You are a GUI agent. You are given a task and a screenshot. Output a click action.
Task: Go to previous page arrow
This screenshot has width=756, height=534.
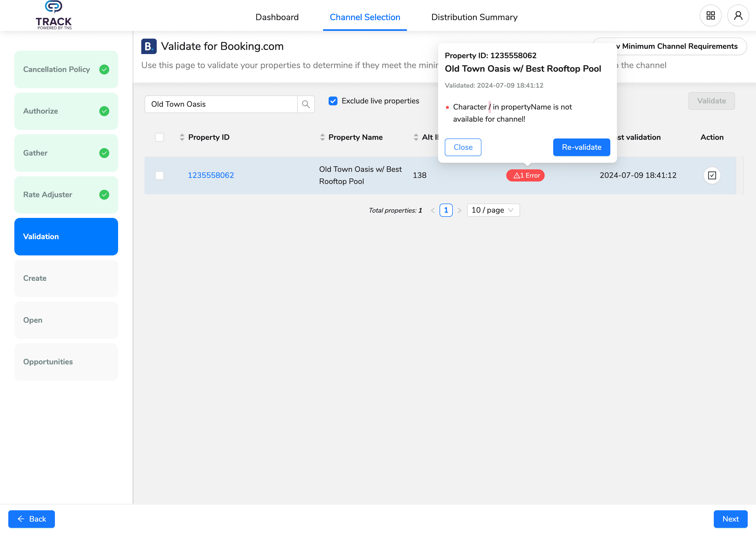point(433,210)
